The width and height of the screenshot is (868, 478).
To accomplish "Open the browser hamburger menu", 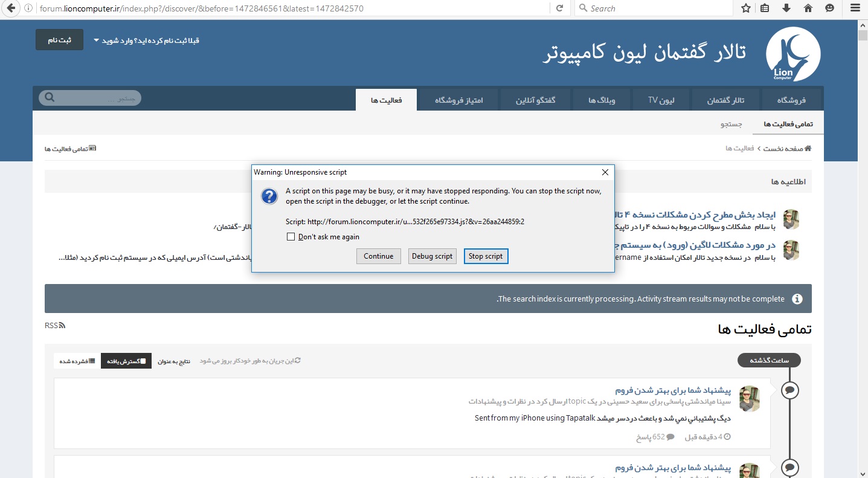I will point(854,8).
